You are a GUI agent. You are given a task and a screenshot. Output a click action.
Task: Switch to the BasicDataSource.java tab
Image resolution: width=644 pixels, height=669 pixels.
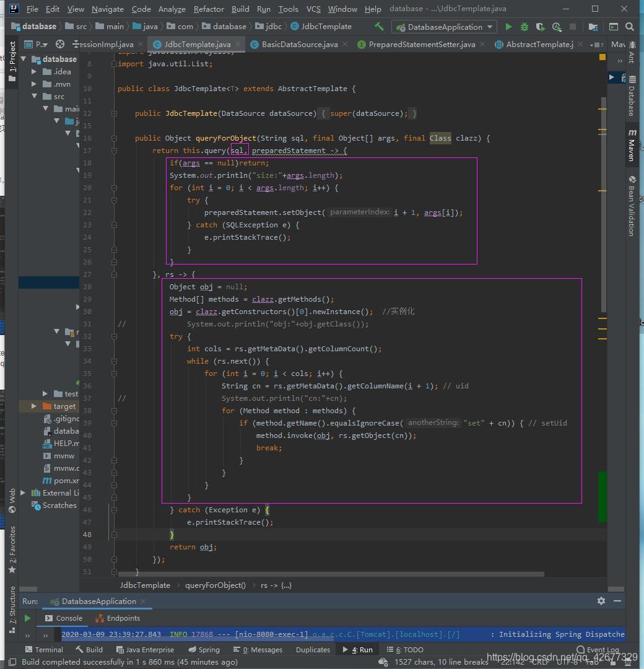[299, 45]
